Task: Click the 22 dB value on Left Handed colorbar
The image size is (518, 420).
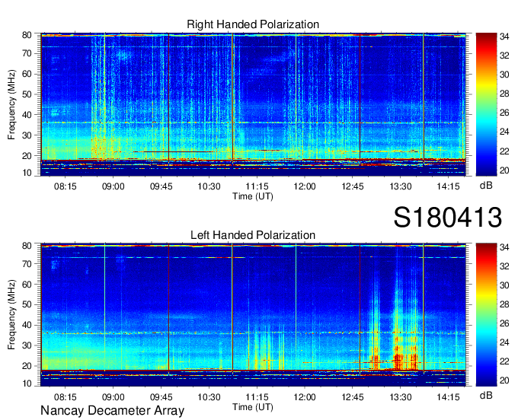Action: [504, 361]
